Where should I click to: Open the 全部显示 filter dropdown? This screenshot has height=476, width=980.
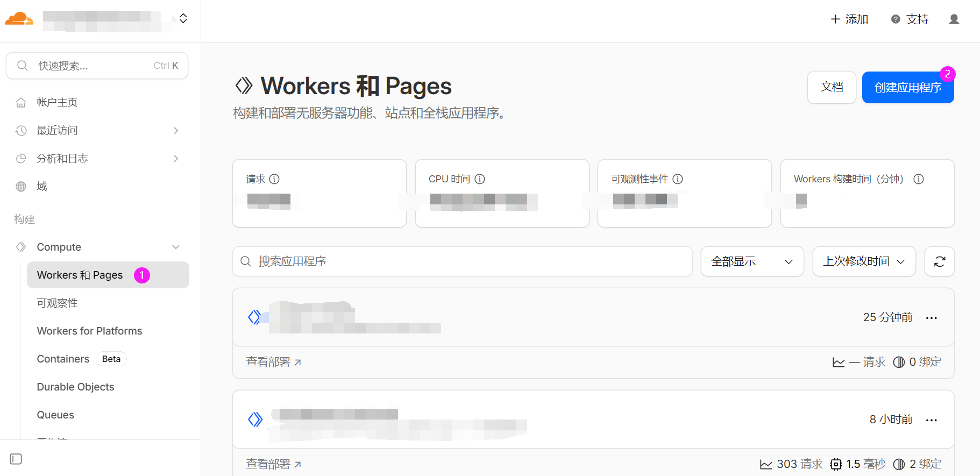pyautogui.click(x=751, y=261)
